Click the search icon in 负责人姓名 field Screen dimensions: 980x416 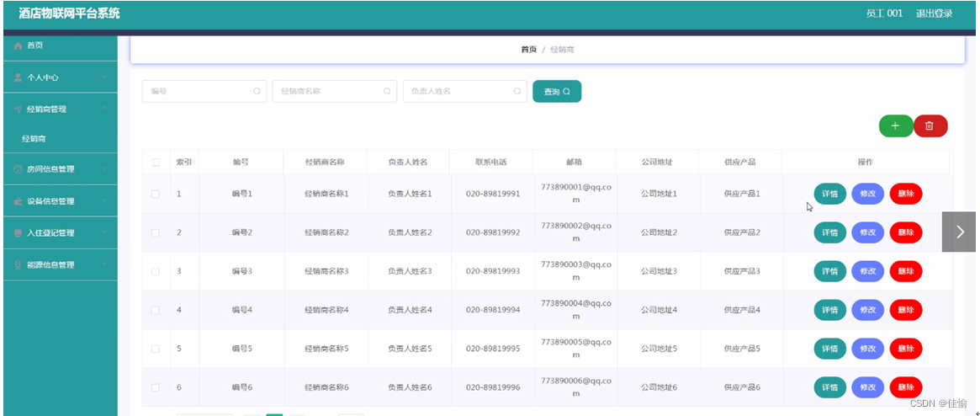(x=516, y=91)
